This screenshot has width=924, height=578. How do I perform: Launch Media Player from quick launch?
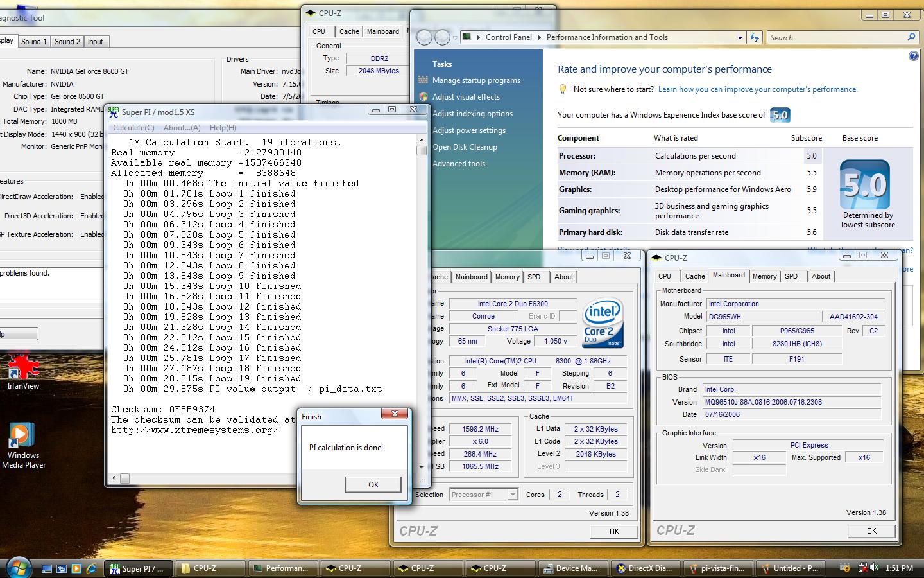tap(76, 568)
